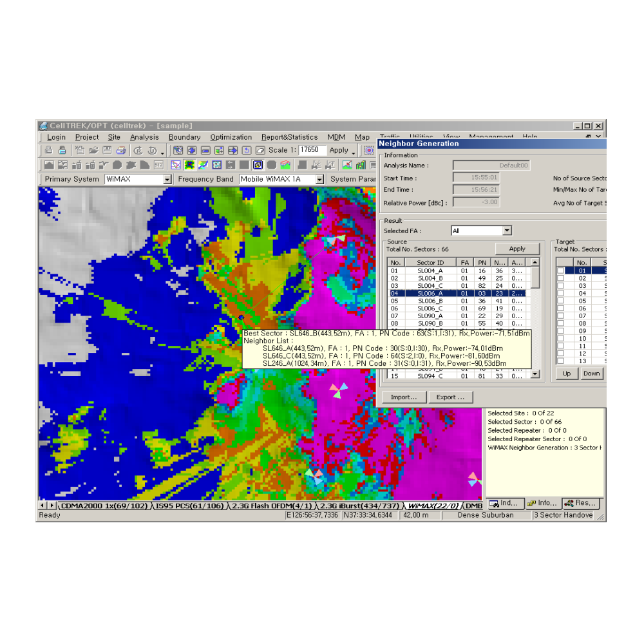644x644 pixels.
Task: Tick the checkbox beside Target row 05
Action: pos(561,301)
